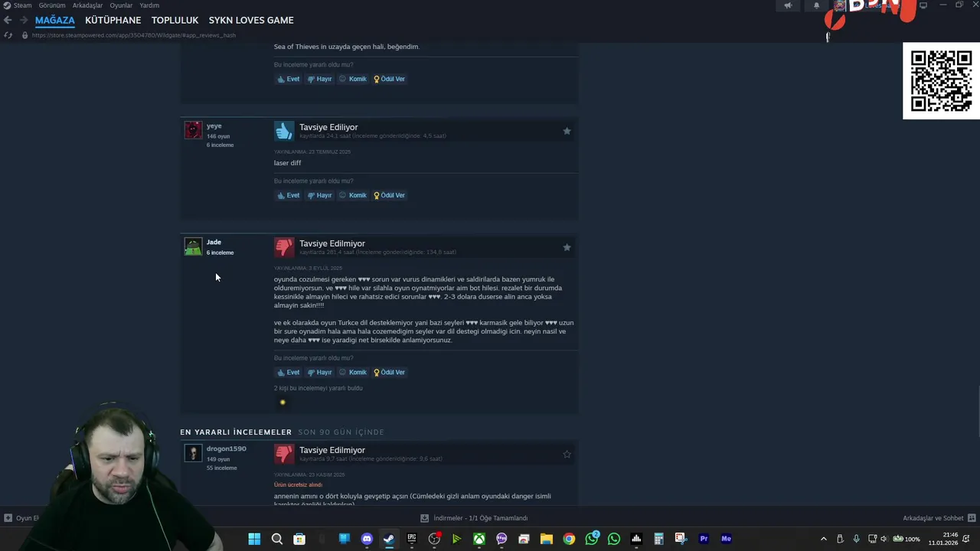
Task: Vote Hayır on yeye's review
Action: 320,195
